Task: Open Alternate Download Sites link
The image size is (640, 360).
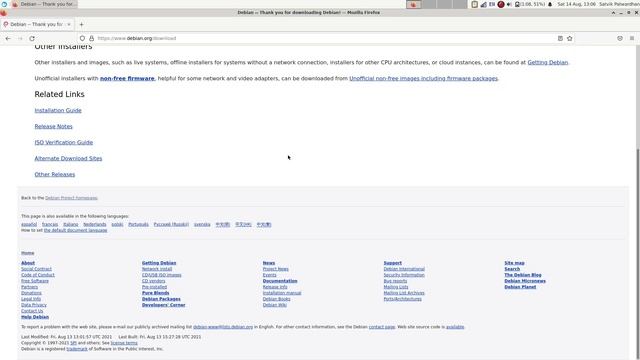Action: click(x=68, y=158)
